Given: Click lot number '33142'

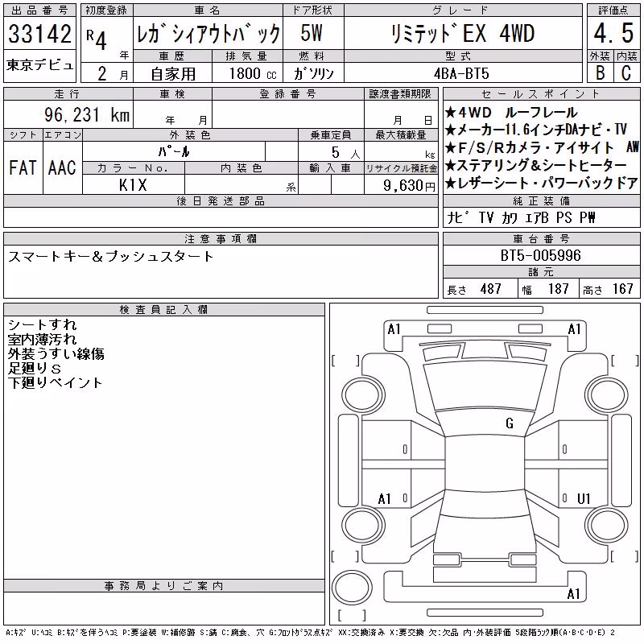Looking at the screenshot, I should (39, 34).
